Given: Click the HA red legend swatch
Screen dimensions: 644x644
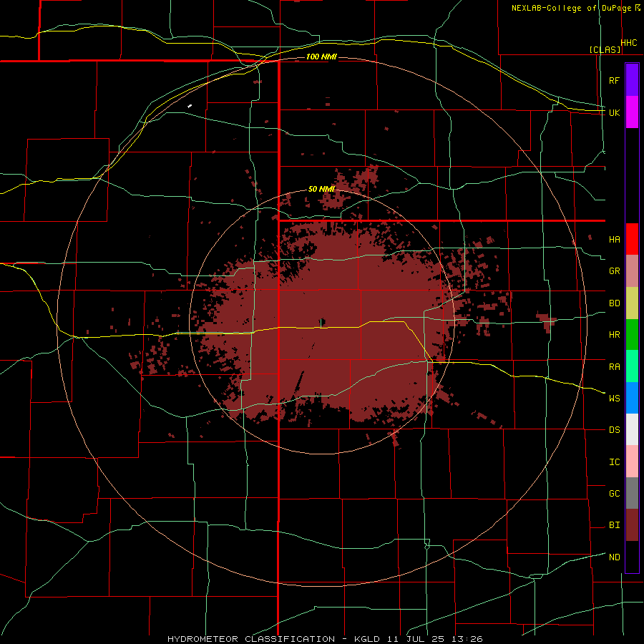Looking at the screenshot, I should [x=632, y=239].
